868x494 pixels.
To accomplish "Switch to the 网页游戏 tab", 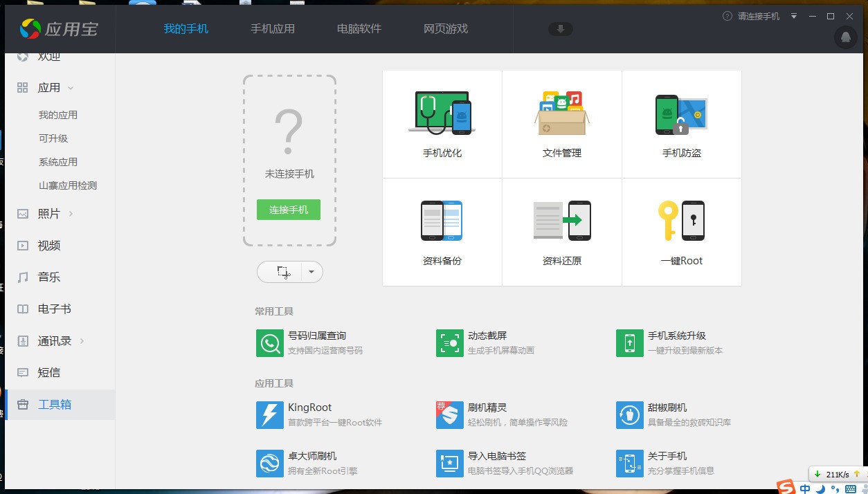I will (445, 29).
